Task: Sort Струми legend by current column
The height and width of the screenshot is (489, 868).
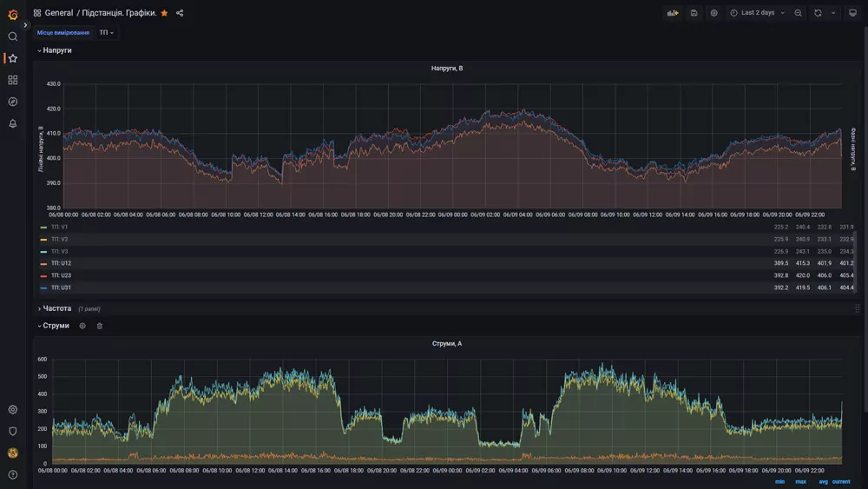Action: point(841,482)
